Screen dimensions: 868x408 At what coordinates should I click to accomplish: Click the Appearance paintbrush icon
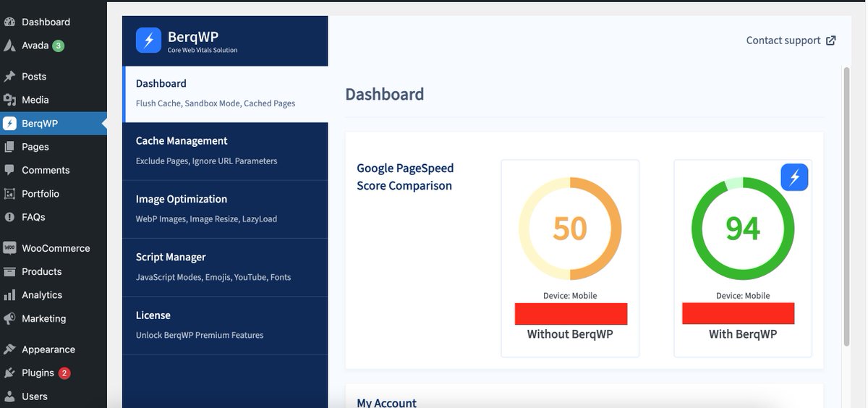click(9, 349)
